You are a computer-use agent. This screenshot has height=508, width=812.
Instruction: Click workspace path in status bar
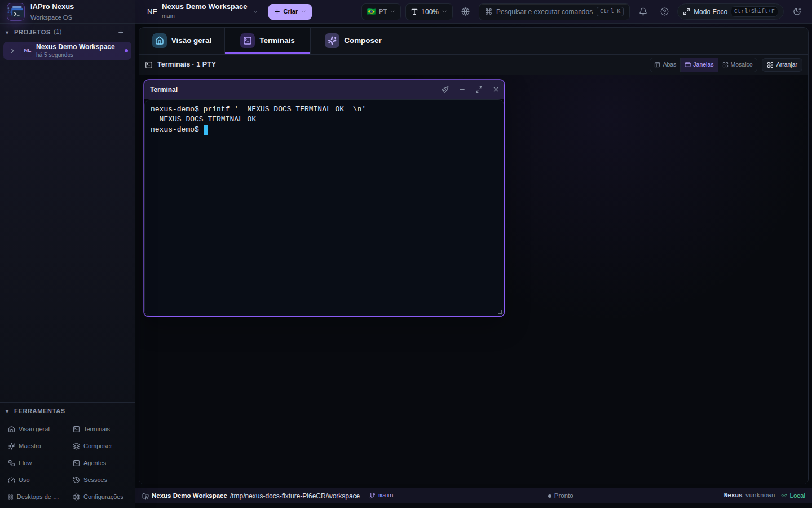coord(295,496)
